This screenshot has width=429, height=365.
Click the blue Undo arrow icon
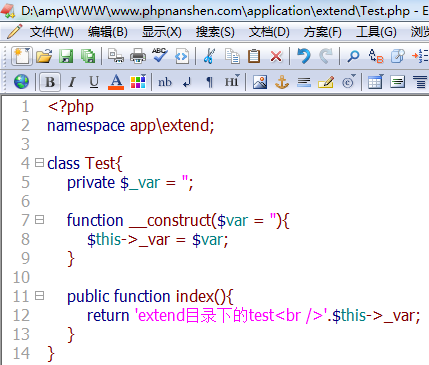(x=303, y=56)
